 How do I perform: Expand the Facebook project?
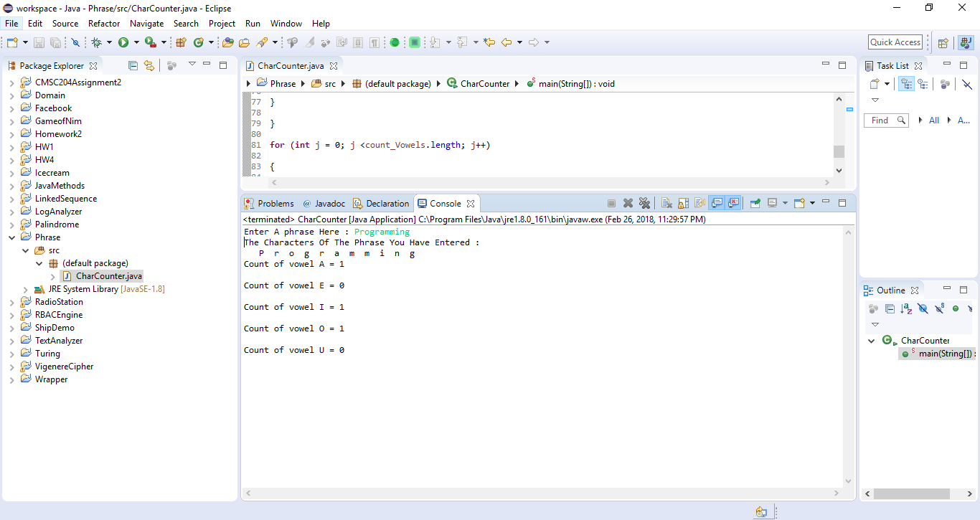coord(11,108)
